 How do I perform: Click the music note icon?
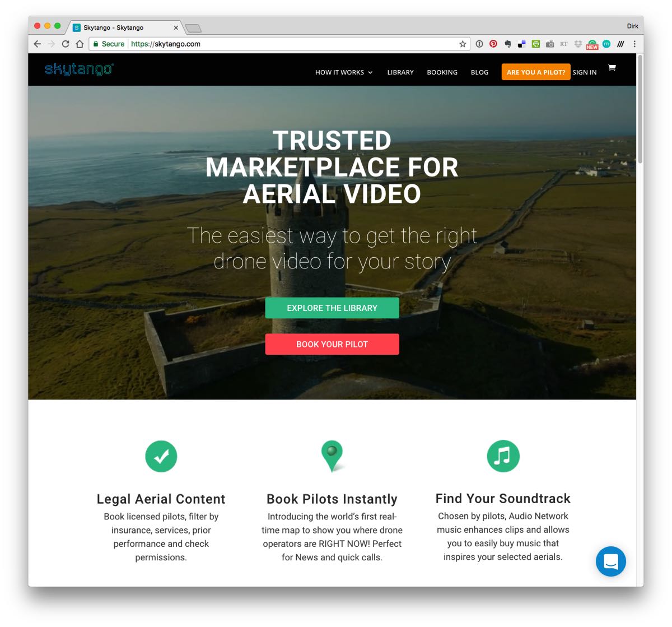pyautogui.click(x=503, y=456)
